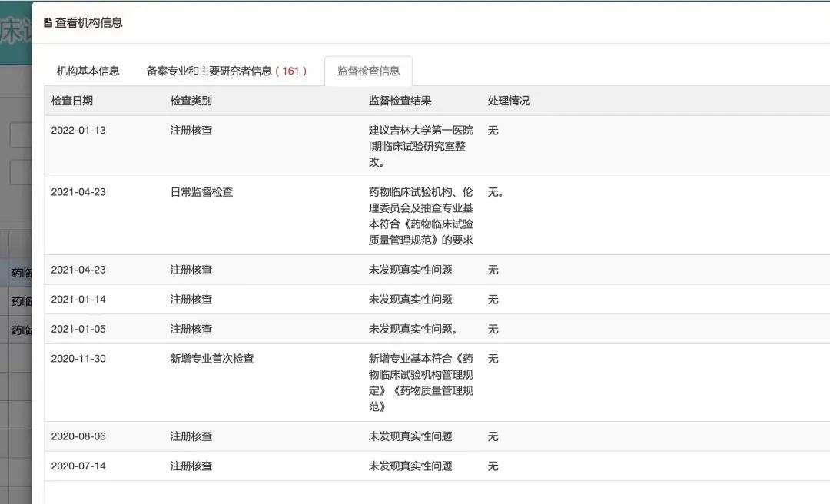The width and height of the screenshot is (830, 504).
Task: Click the result text mentioning 吉林大学第一医院
Action: click(420, 146)
